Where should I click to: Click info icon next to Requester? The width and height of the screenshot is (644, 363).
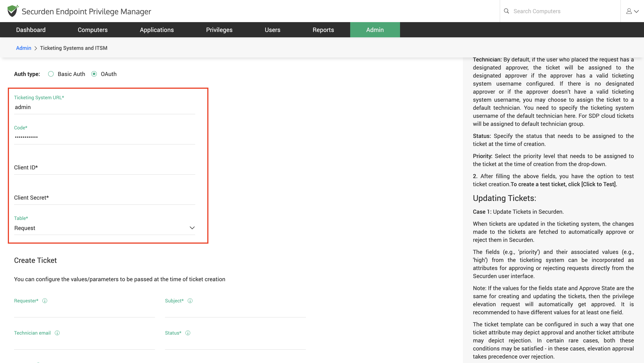45,301
